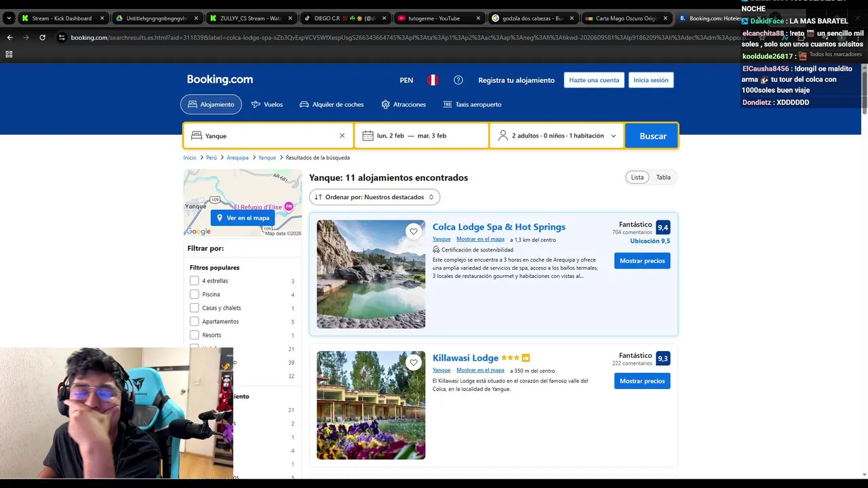Click Ubicación 9,5 text

pyautogui.click(x=650, y=241)
